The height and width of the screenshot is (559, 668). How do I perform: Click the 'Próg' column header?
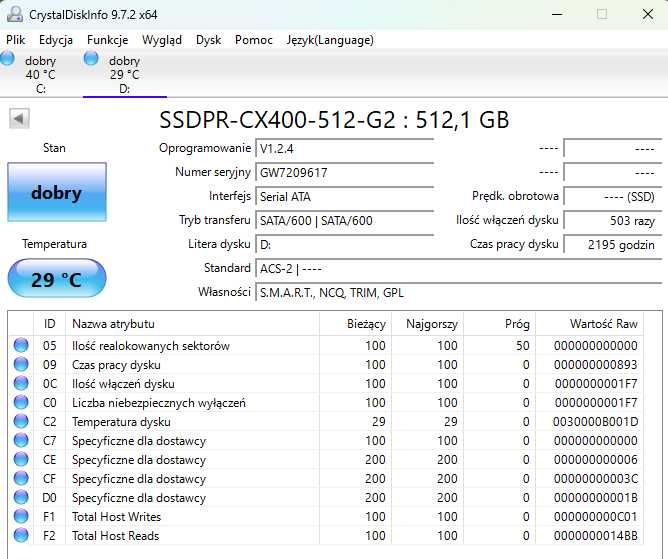[x=499, y=324]
